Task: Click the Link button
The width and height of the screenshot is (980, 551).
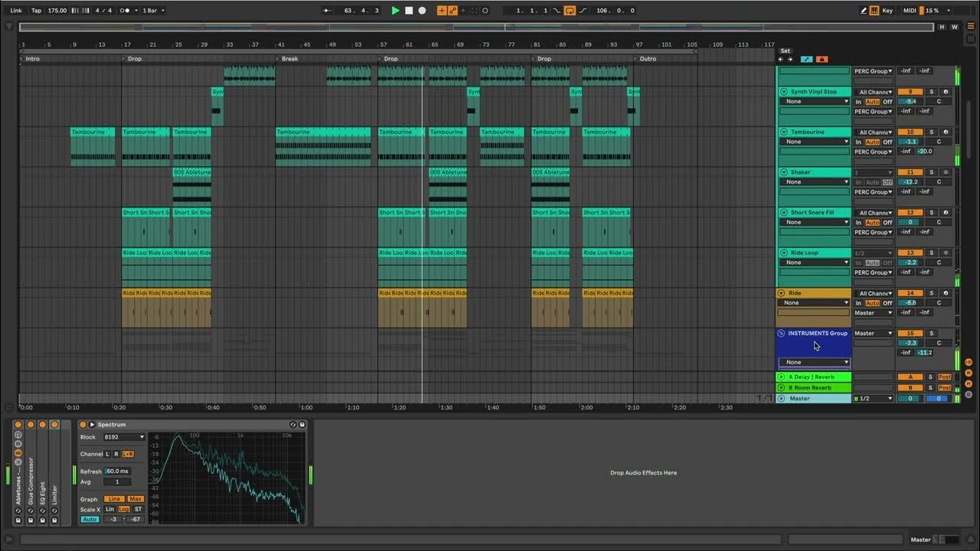Action: tap(16, 11)
